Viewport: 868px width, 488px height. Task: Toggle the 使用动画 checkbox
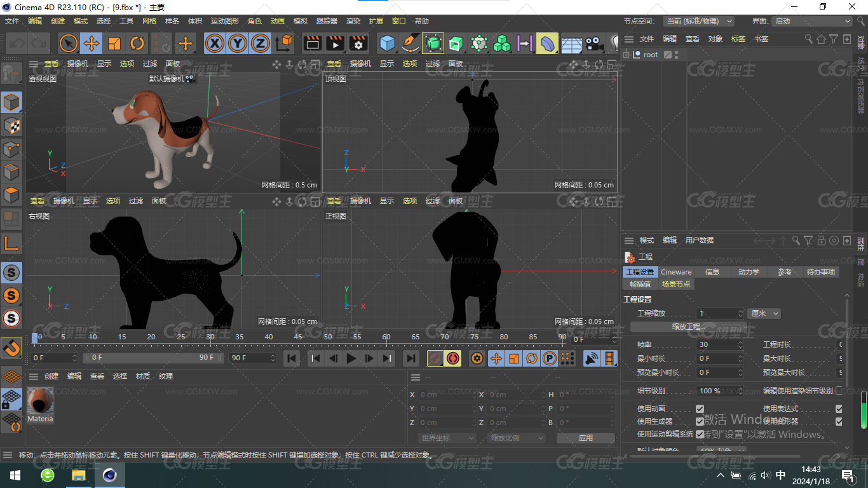(x=700, y=409)
